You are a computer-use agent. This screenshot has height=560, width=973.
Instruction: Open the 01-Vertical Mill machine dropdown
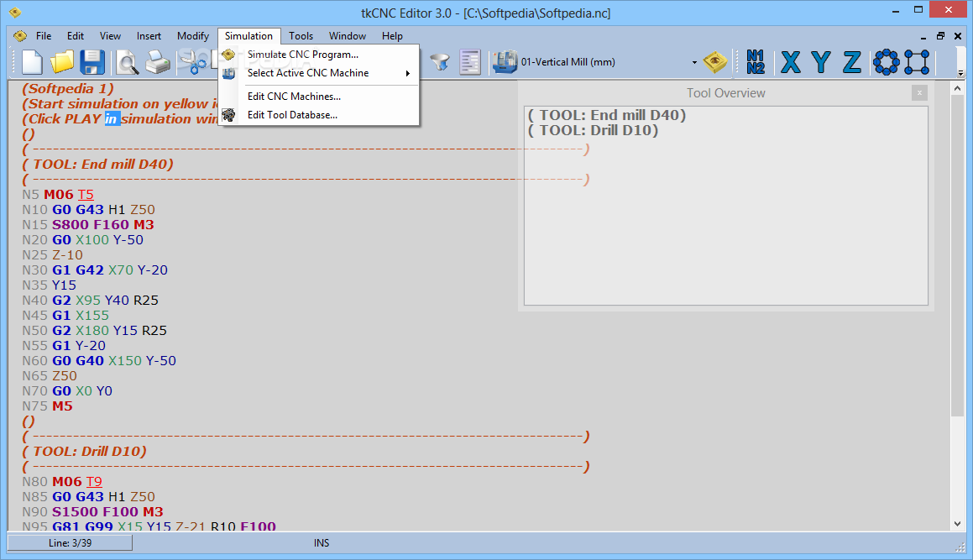pyautogui.click(x=693, y=62)
